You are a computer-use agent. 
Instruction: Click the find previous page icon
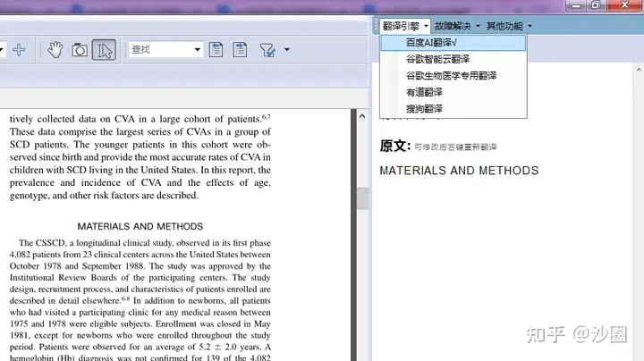pos(216,50)
